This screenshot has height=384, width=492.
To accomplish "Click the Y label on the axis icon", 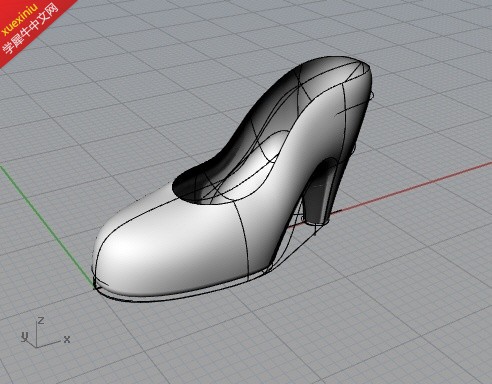I will [x=24, y=337].
